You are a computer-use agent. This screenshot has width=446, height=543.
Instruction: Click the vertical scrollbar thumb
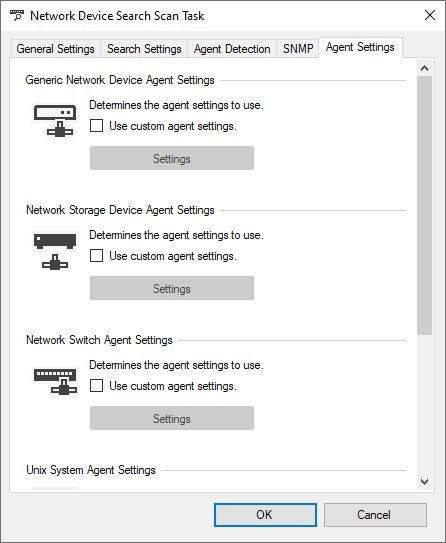coord(425,205)
